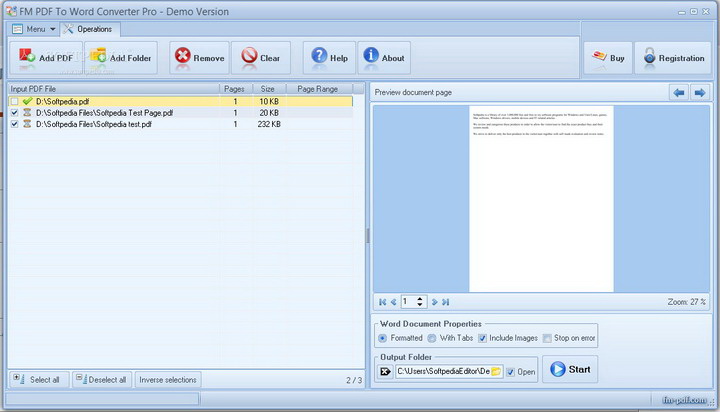
Task: Open the Registration padlock button
Action: click(673, 58)
